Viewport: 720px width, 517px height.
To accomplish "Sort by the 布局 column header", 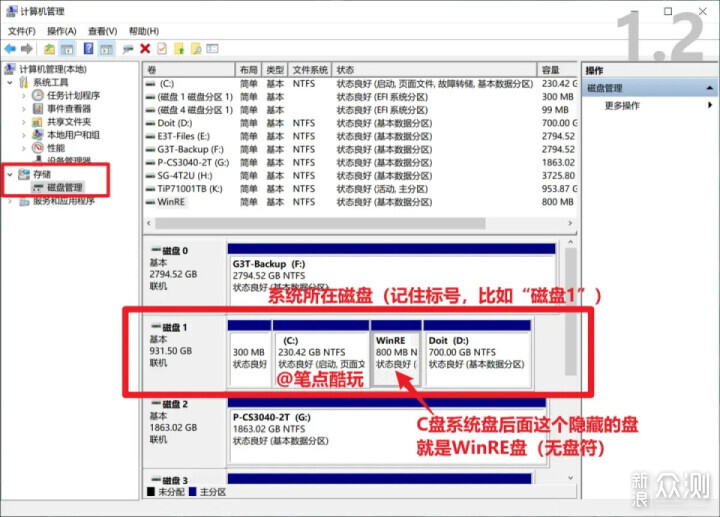I will (248, 70).
